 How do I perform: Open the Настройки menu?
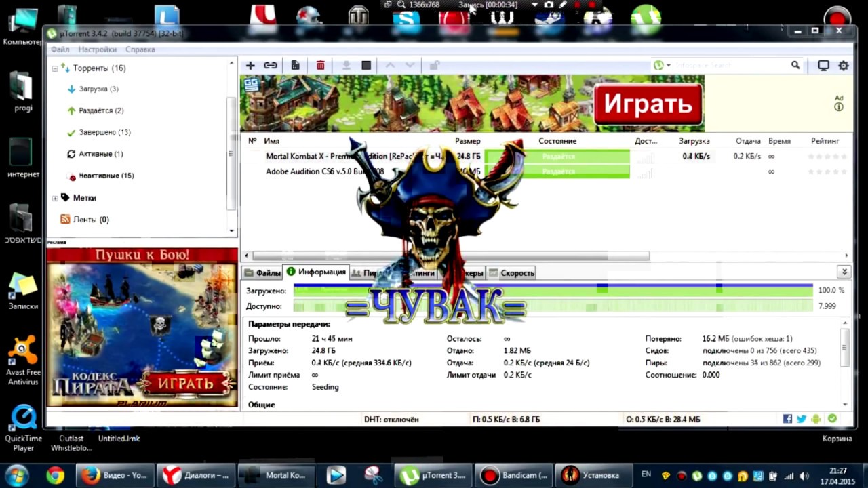(x=97, y=49)
